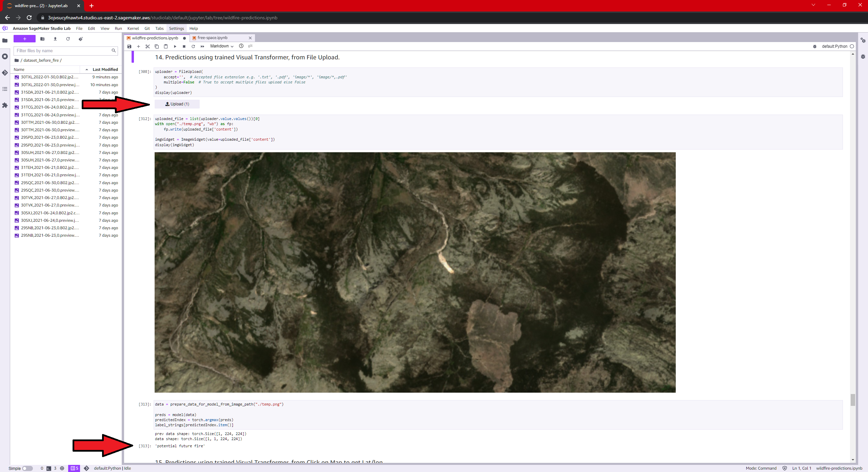Interrupt the kernel with stop icon
This screenshot has width=868, height=472.
coord(184,46)
